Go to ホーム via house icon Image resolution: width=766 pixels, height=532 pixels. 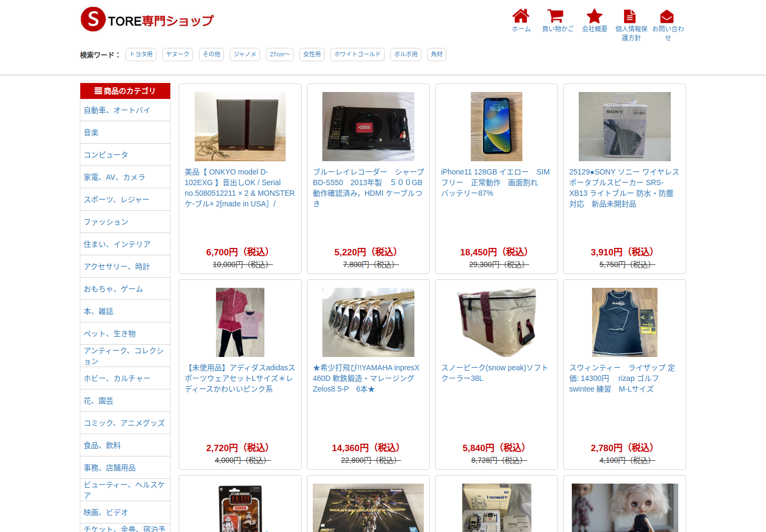click(521, 16)
